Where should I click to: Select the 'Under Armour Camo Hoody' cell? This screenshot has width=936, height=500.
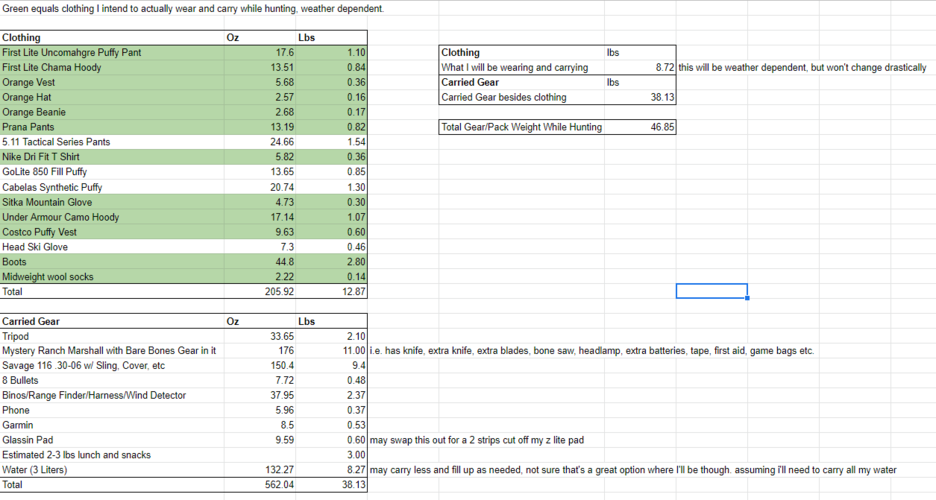tap(112, 217)
